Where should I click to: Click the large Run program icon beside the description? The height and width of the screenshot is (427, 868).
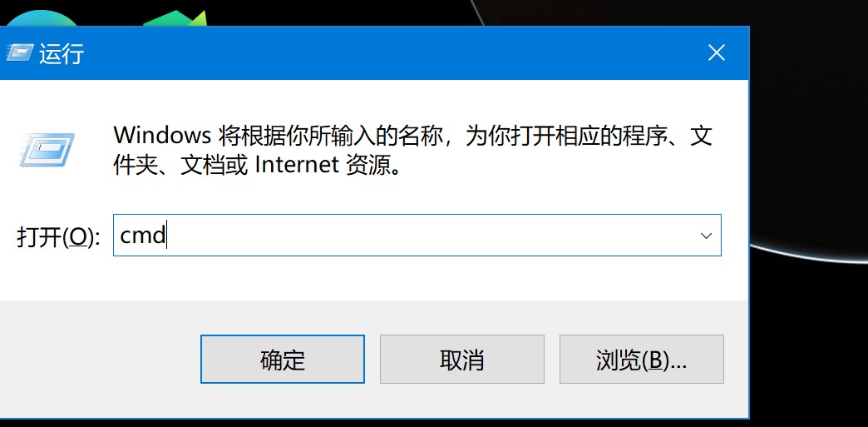click(x=47, y=150)
